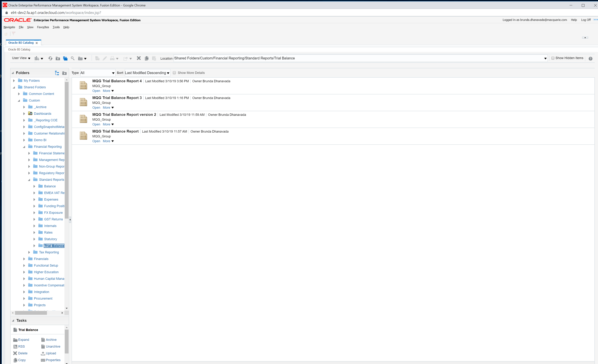Click the Paste toolbar icon
598x364 pixels.
coord(154,58)
